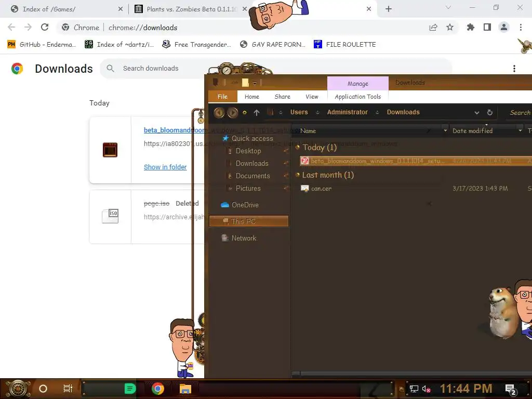Screen dimensions: 532x399
Task: Go forward in Chrome history
Action: [28, 27]
